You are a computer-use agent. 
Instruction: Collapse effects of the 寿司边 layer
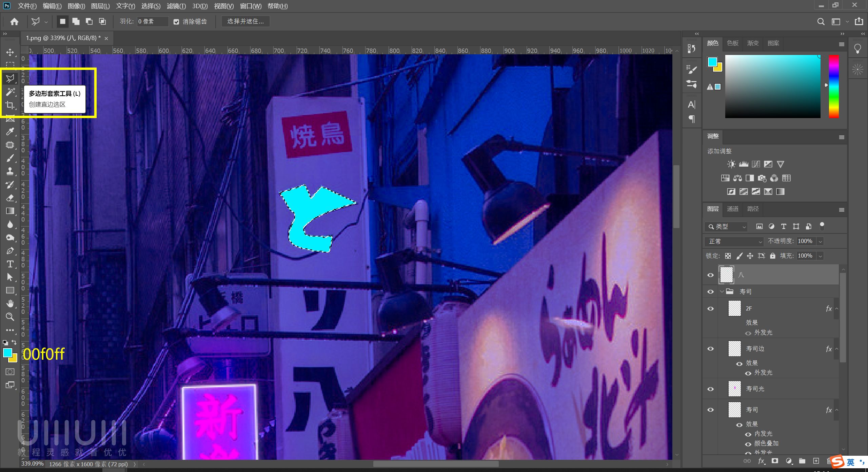coord(836,349)
